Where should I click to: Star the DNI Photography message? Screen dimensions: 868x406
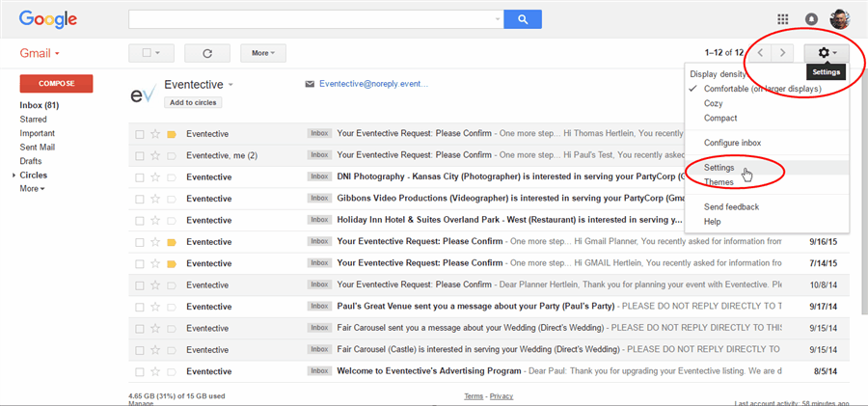click(155, 177)
